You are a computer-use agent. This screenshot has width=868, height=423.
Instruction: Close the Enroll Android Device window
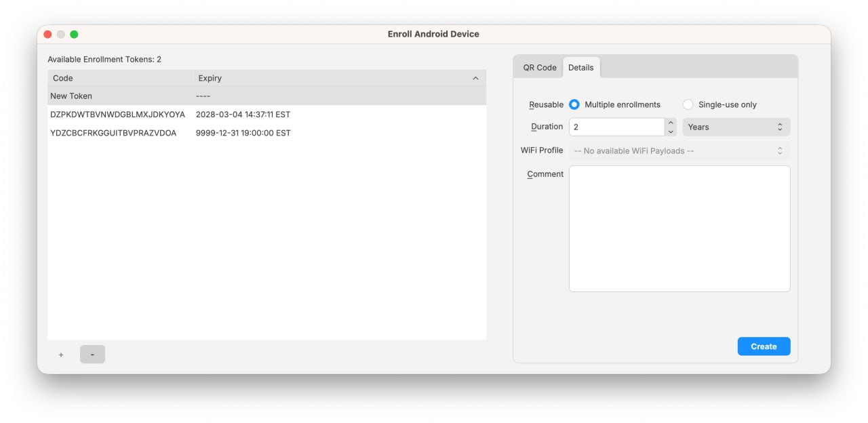click(47, 35)
